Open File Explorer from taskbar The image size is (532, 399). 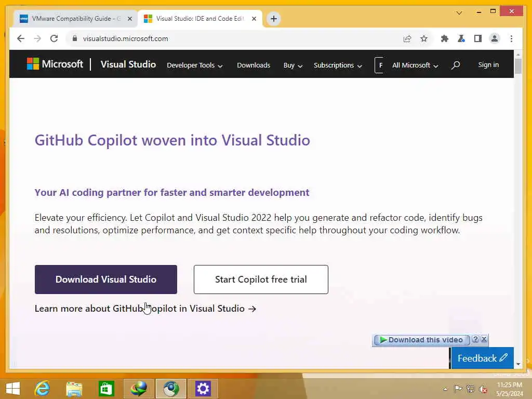click(74, 389)
